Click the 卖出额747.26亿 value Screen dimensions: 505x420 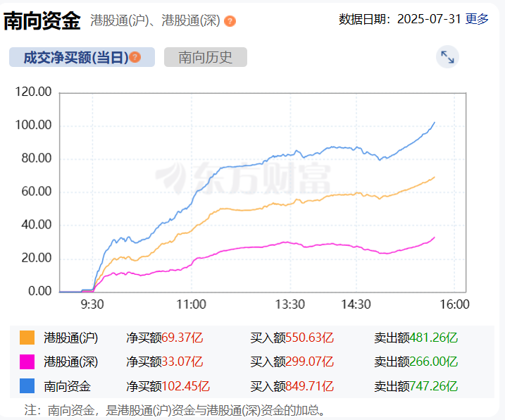[416, 386]
